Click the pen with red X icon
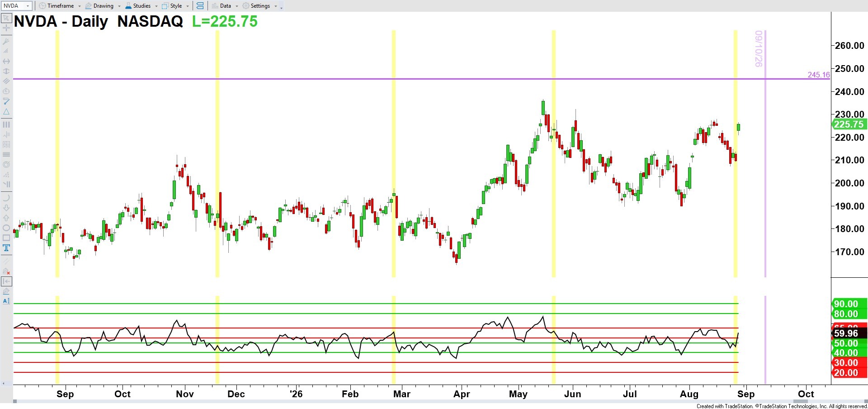Viewport: 868px width, 409px height. pyautogui.click(x=6, y=271)
